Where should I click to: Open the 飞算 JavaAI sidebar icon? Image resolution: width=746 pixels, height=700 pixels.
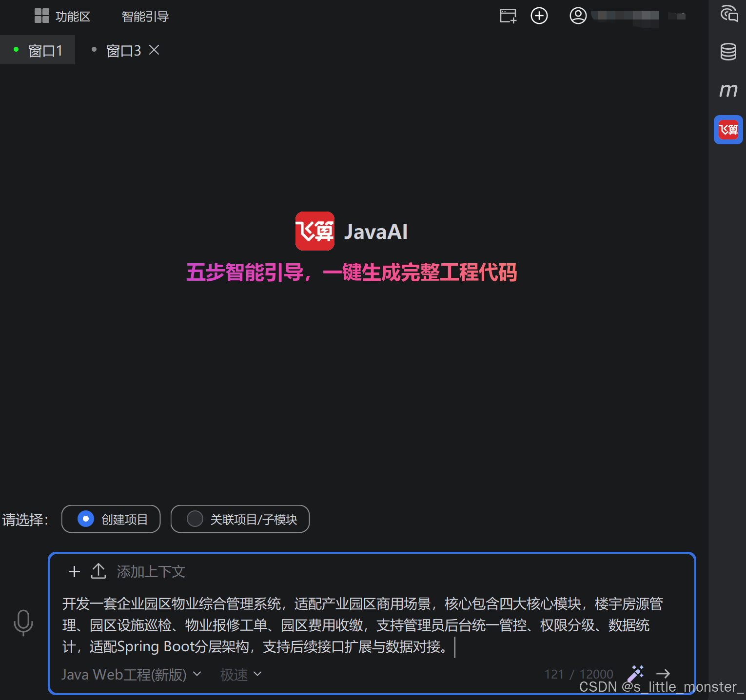[x=728, y=130]
